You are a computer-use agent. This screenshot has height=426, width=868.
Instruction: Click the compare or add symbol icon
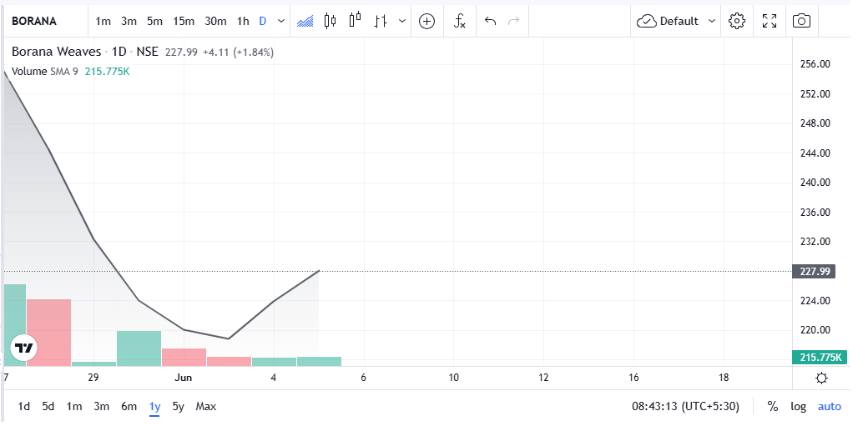click(426, 21)
